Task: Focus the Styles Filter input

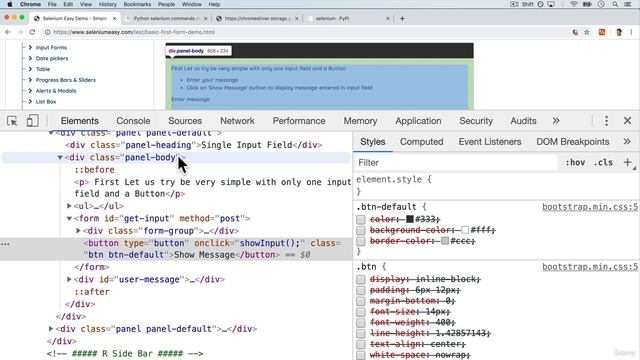Action: tap(456, 162)
